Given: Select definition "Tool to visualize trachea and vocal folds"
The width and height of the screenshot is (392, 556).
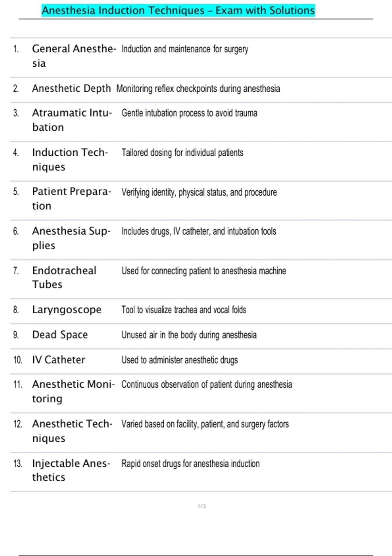Looking at the screenshot, I should [184, 310].
